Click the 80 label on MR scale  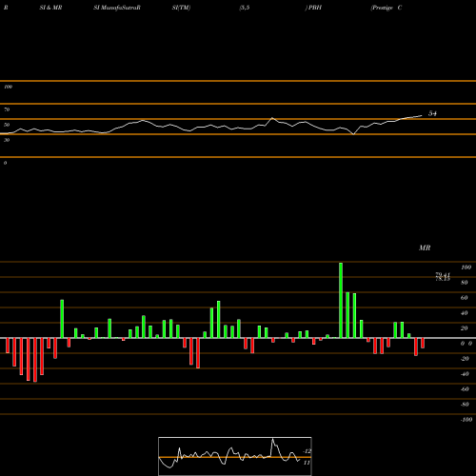point(465,283)
